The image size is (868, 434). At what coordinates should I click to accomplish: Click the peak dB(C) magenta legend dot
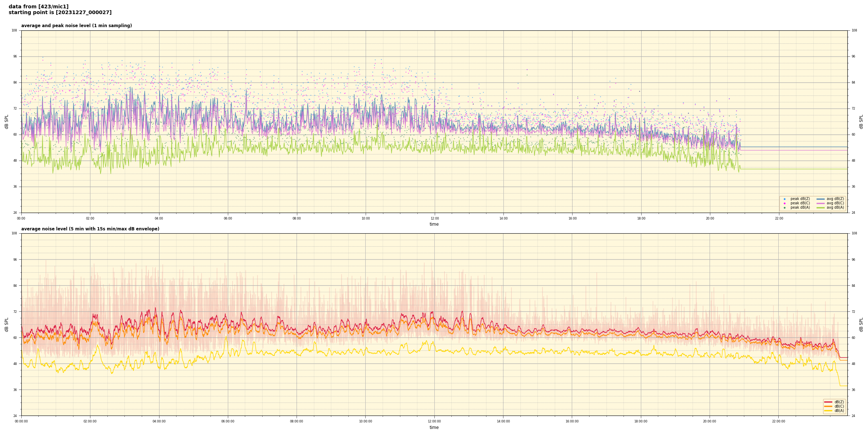pyautogui.click(x=784, y=203)
